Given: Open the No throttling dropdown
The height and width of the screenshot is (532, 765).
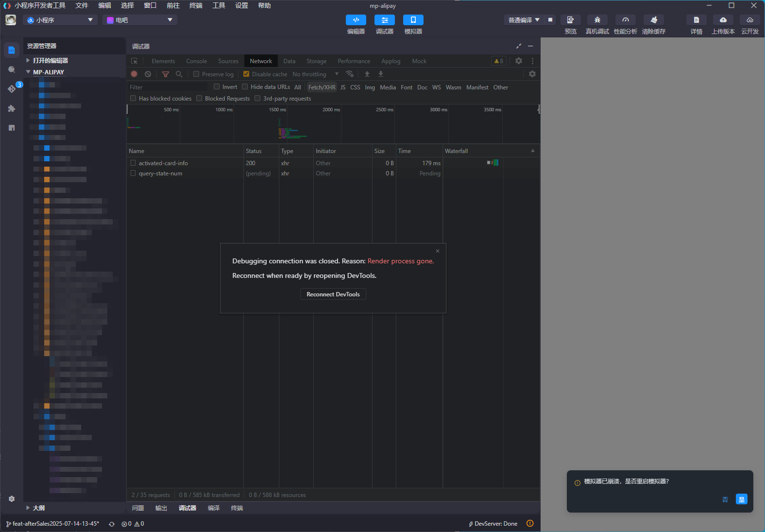Looking at the screenshot, I should coord(315,74).
